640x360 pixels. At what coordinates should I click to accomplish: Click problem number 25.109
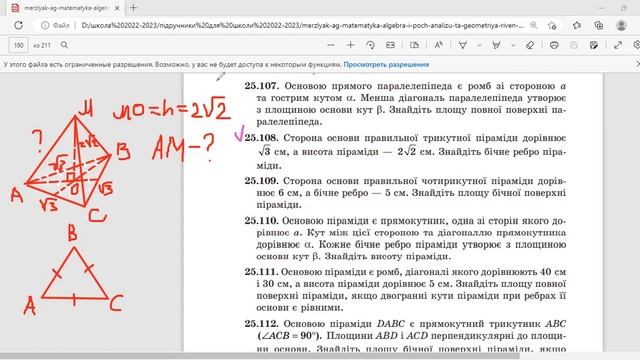[261, 181]
